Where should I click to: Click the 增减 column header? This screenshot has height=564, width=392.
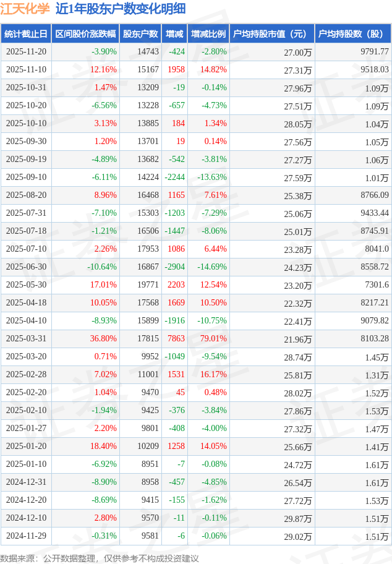tap(174, 34)
